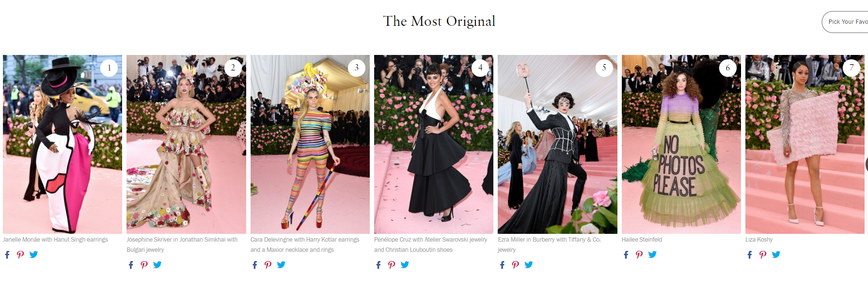
Task: Tweet the Josephine Skriver photo
Action: click(157, 264)
